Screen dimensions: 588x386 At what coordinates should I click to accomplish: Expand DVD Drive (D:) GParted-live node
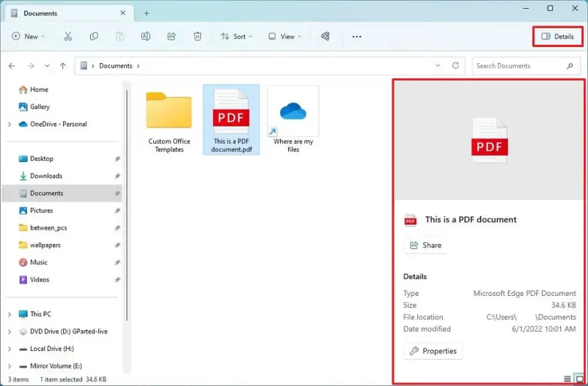click(x=9, y=332)
